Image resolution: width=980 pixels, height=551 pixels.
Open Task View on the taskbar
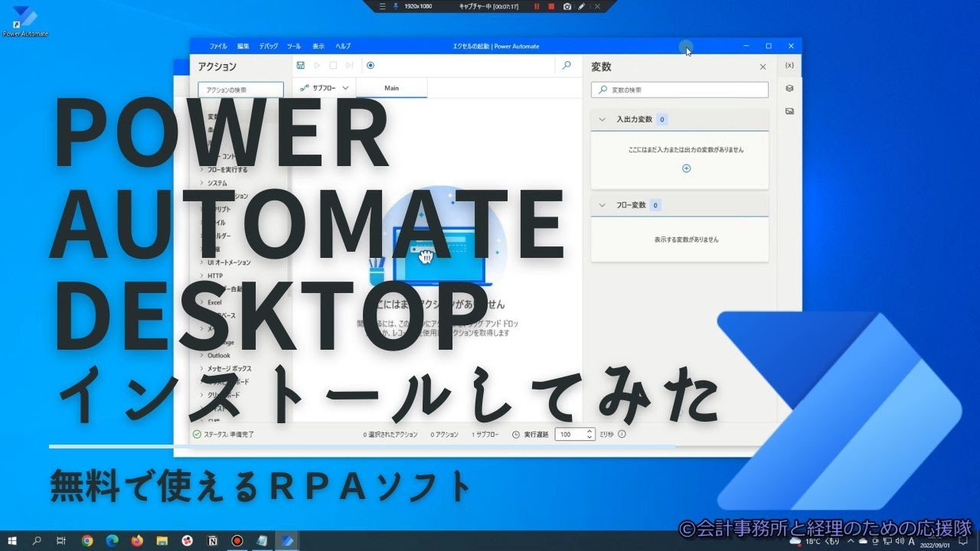[61, 540]
